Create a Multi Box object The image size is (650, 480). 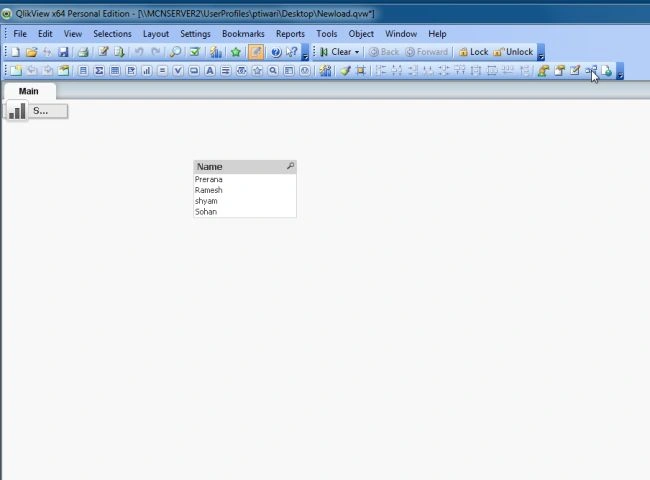[x=131, y=71]
